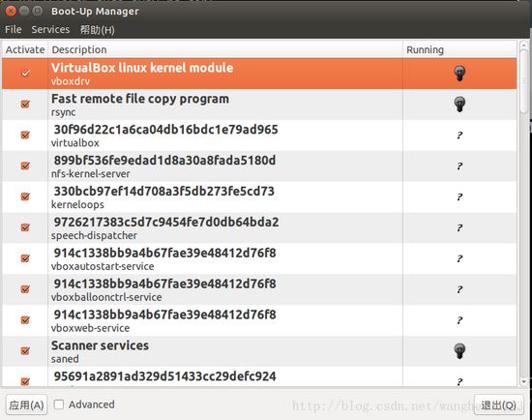This screenshot has width=532, height=420.
Task: Disable nfs-kernel-server at boot
Action: (x=25, y=165)
